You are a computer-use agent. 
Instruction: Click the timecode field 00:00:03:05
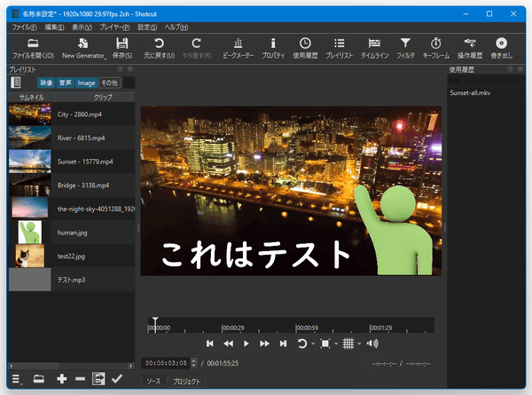pyautogui.click(x=166, y=363)
